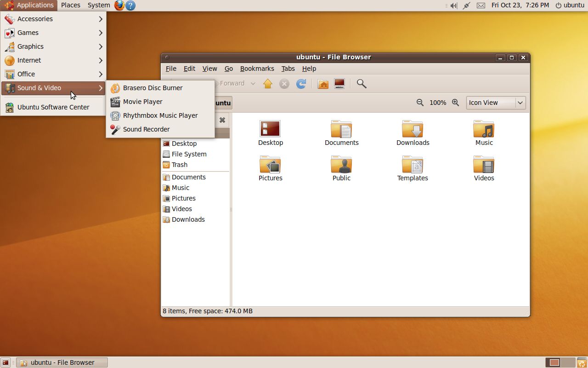Select Documents in the sidebar
588x368 pixels.
[x=188, y=177]
